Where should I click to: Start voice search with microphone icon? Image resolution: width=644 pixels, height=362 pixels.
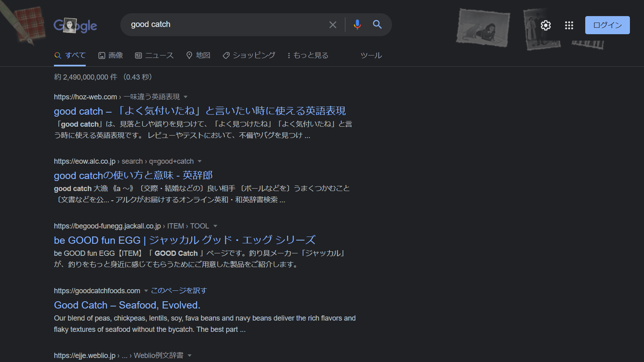[357, 25]
